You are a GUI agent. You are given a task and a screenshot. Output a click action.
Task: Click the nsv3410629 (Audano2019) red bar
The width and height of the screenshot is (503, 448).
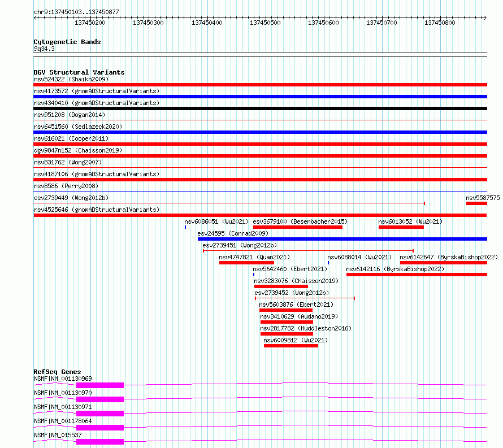click(287, 322)
